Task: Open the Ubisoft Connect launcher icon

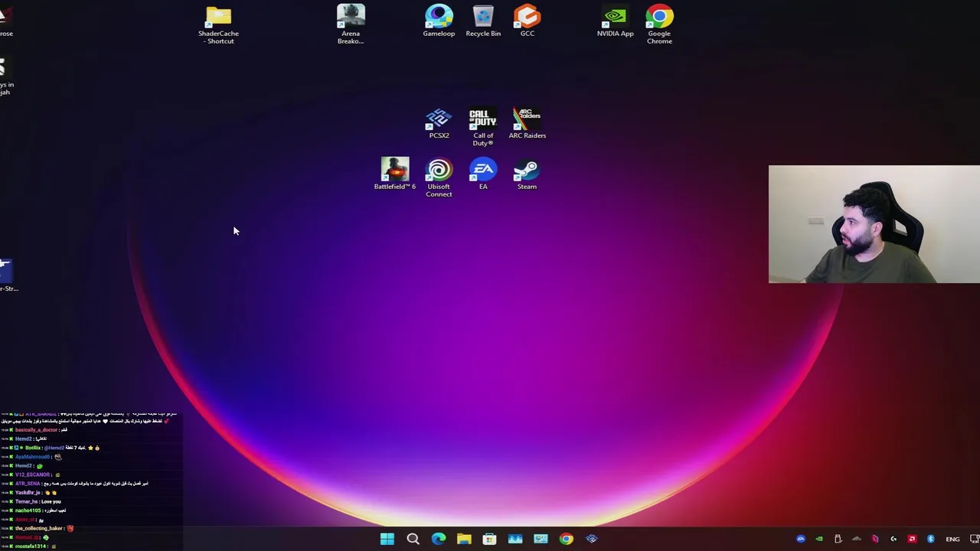Action: tap(439, 178)
